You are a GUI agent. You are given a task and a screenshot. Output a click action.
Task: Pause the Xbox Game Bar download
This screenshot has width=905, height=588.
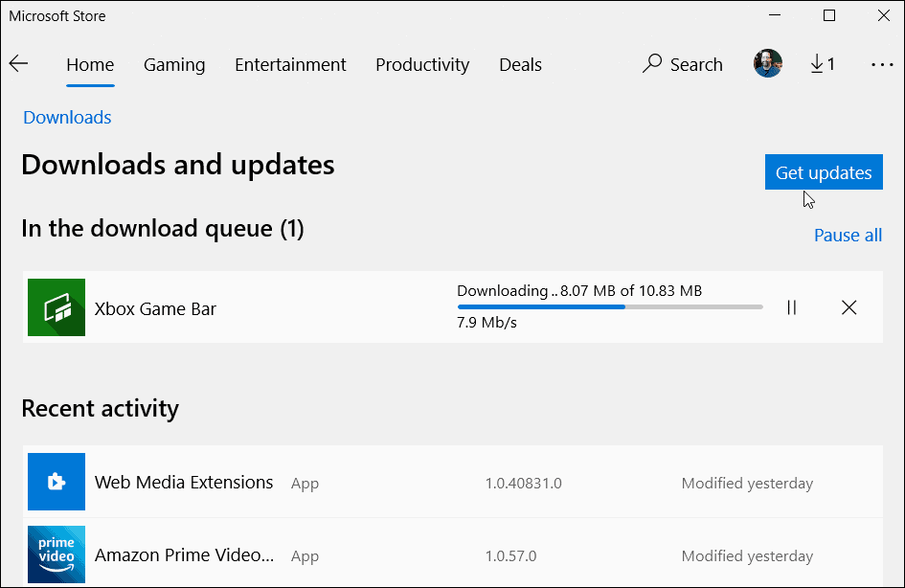(x=791, y=307)
